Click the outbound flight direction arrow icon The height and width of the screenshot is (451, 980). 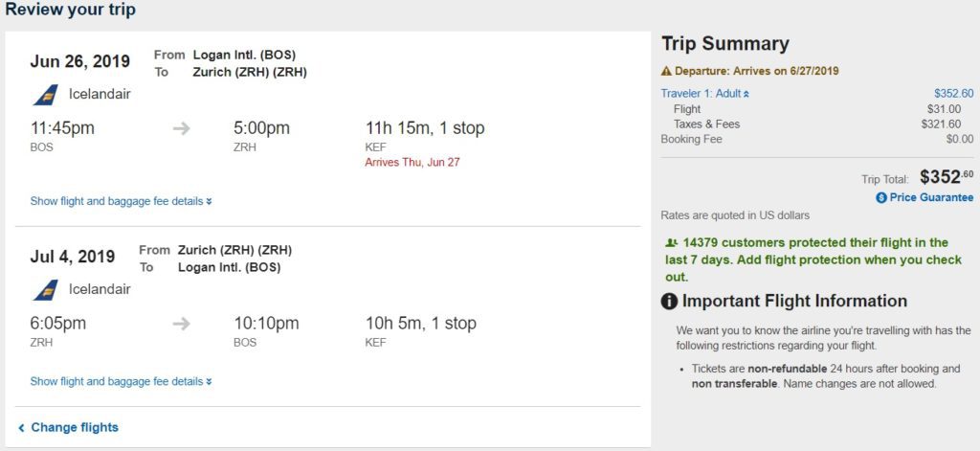pos(182,128)
